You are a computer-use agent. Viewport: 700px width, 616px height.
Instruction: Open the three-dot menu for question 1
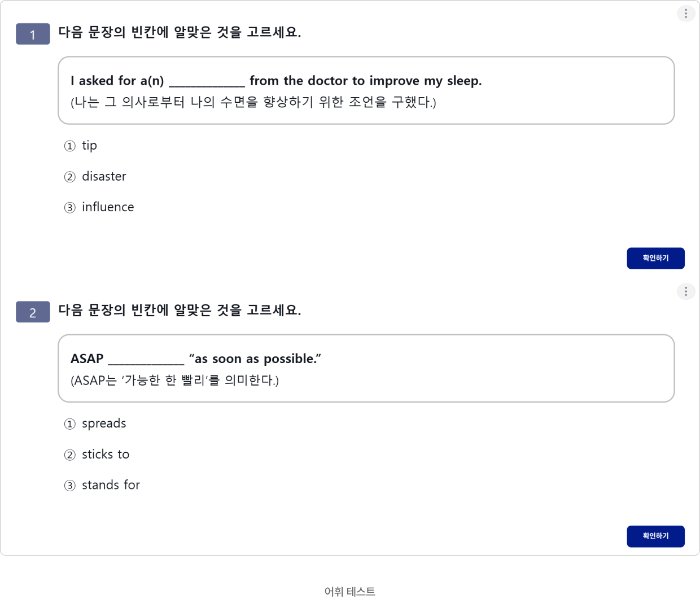686,14
